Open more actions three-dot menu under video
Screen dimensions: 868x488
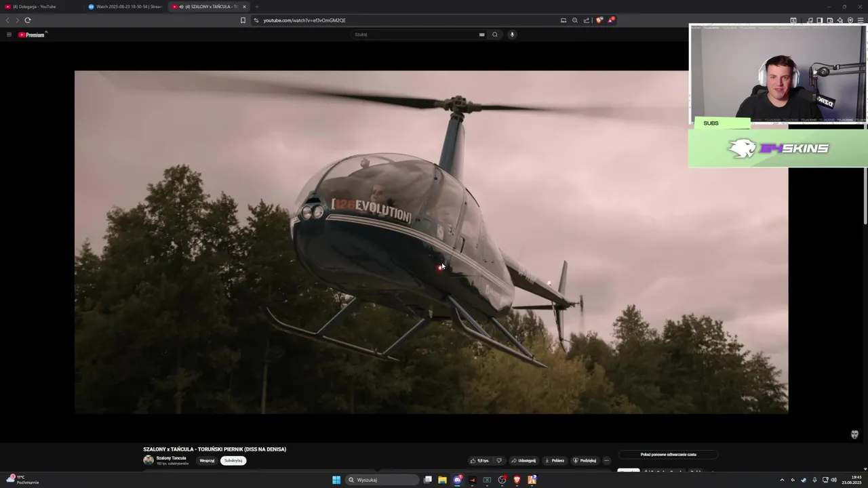click(x=606, y=461)
